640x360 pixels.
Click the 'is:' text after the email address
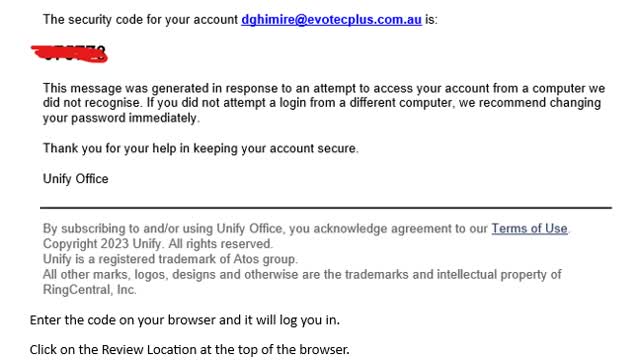point(431,20)
